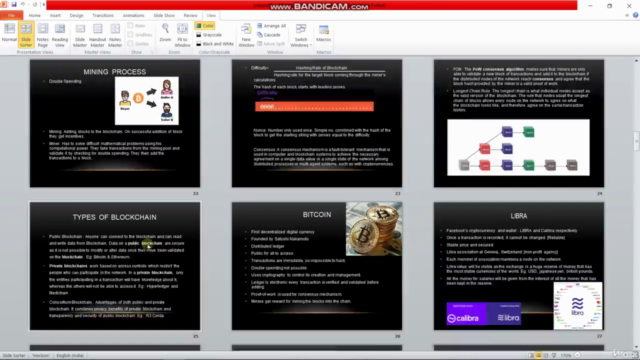Open the Design tab
The width and height of the screenshot is (640, 360).
76,16
